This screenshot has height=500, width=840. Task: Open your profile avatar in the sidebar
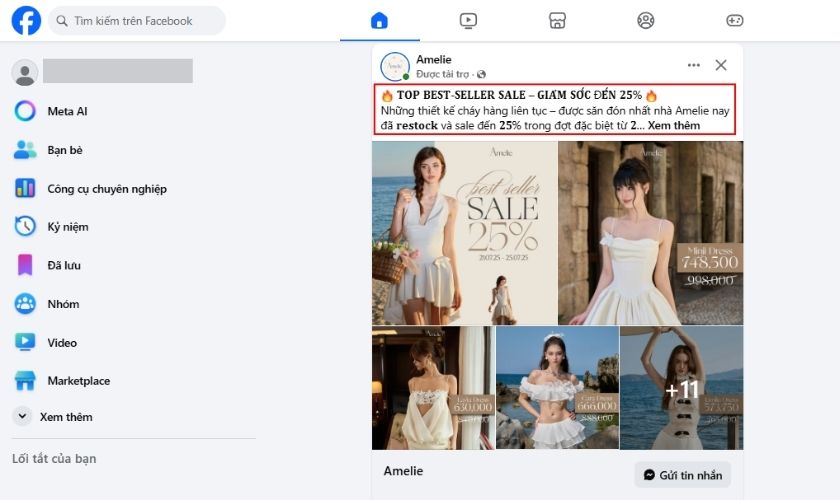tap(25, 72)
